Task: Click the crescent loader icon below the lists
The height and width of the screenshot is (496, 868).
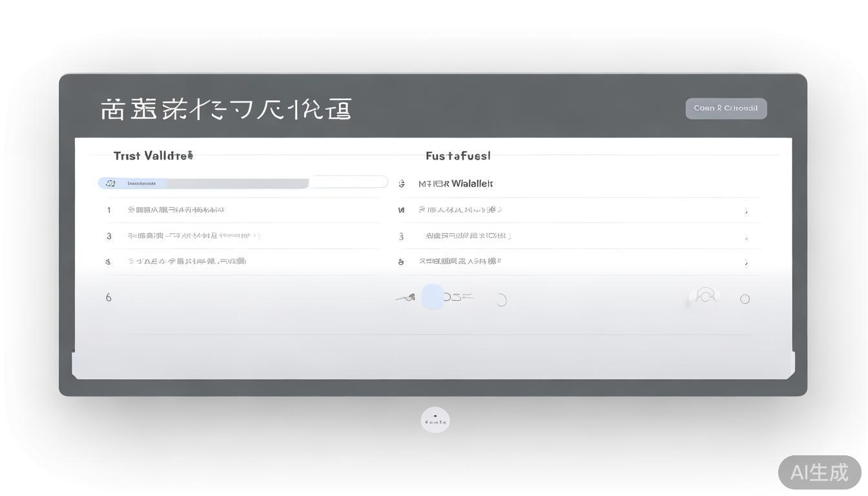Action: click(x=502, y=298)
